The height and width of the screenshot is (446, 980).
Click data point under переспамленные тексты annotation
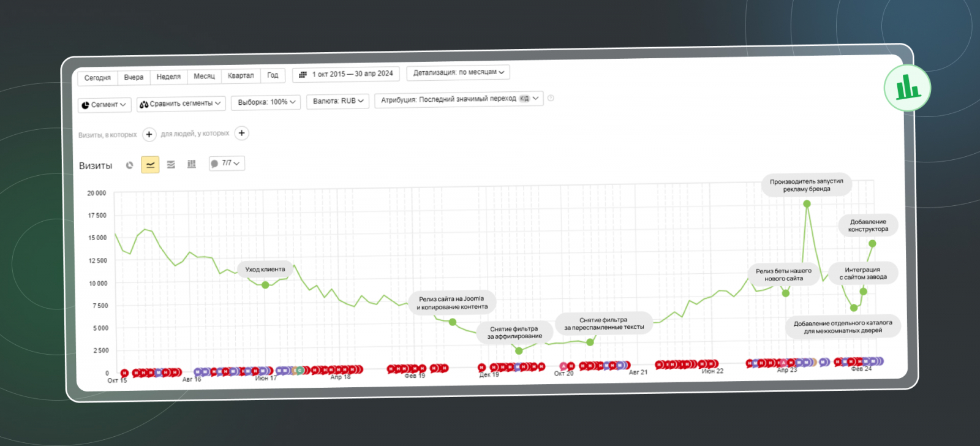[590, 342]
